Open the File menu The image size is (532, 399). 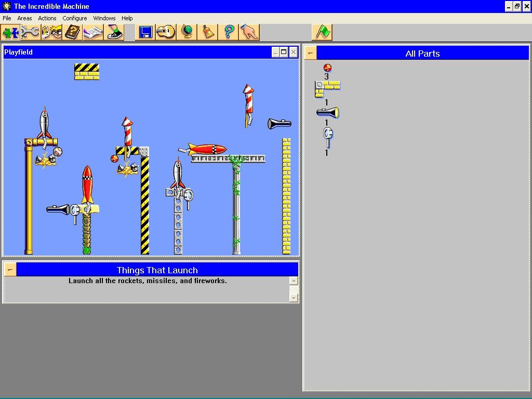pyautogui.click(x=7, y=18)
